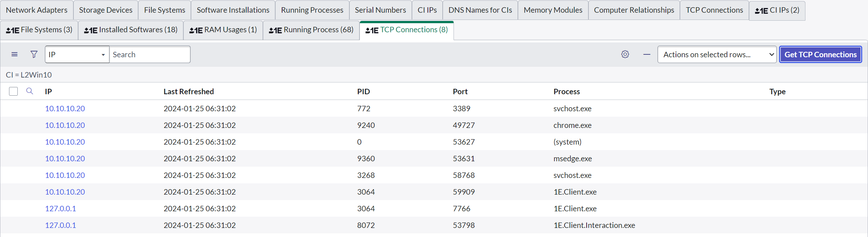The image size is (868, 237).
Task: Toggle the select-all rows checkbox
Action: [x=13, y=91]
